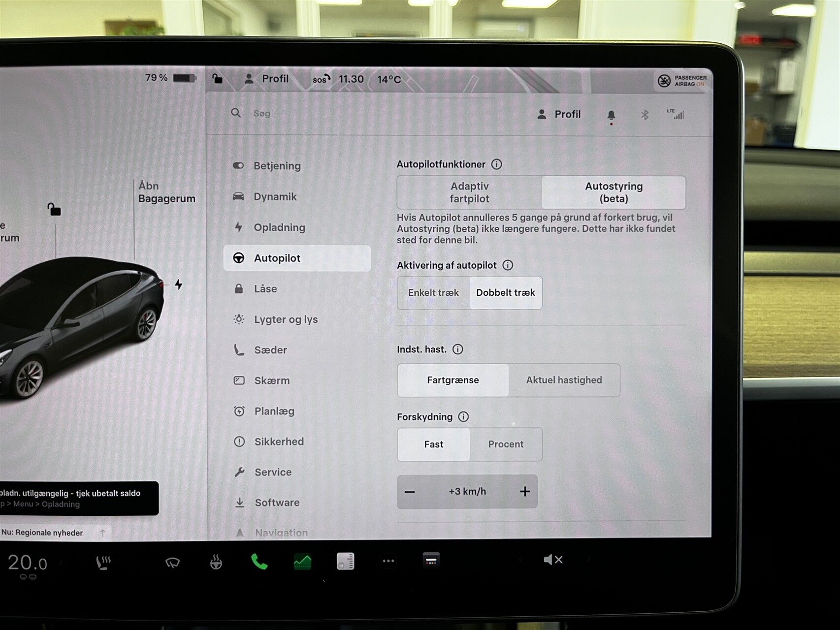Open Bluetooth settings from the top bar
The width and height of the screenshot is (840, 630).
(x=645, y=114)
